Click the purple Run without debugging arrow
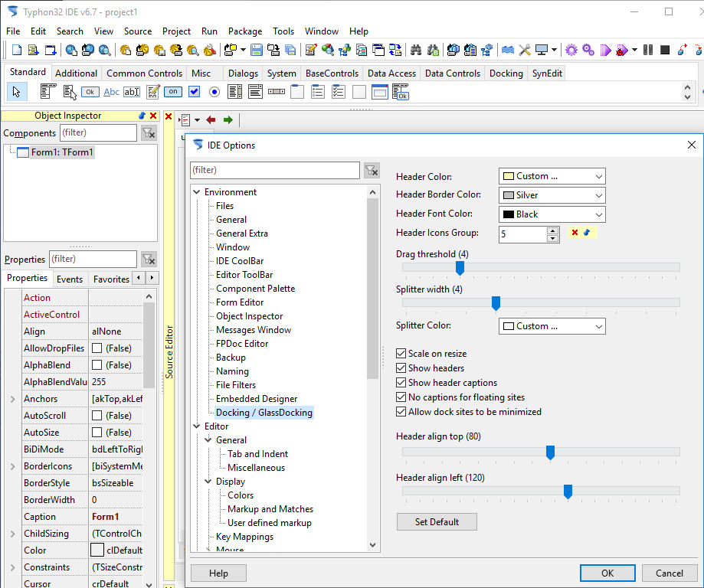The width and height of the screenshot is (704, 588). pos(605,50)
